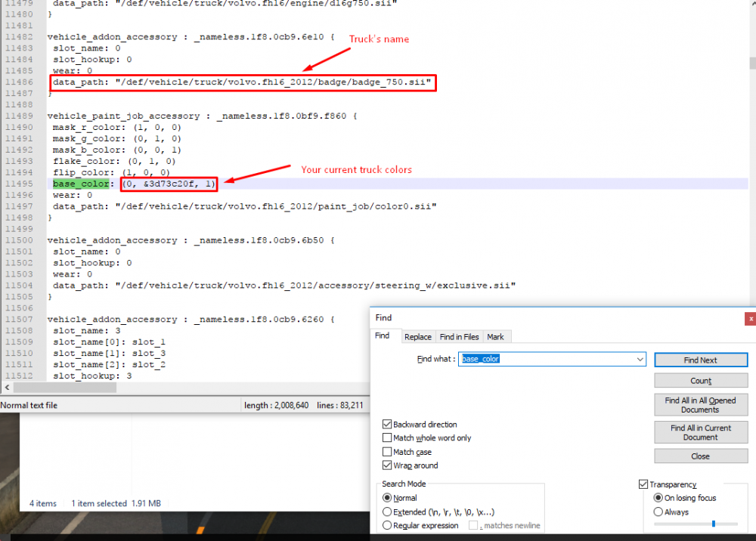Open the Find in Files tab
Screen dimensions: 756x541
point(459,337)
